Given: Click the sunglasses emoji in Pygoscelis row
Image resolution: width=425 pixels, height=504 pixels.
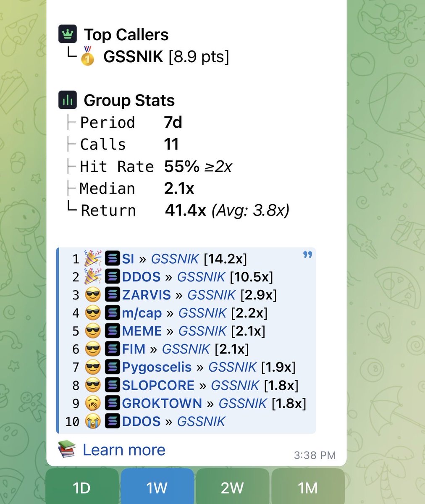Looking at the screenshot, I should (93, 367).
